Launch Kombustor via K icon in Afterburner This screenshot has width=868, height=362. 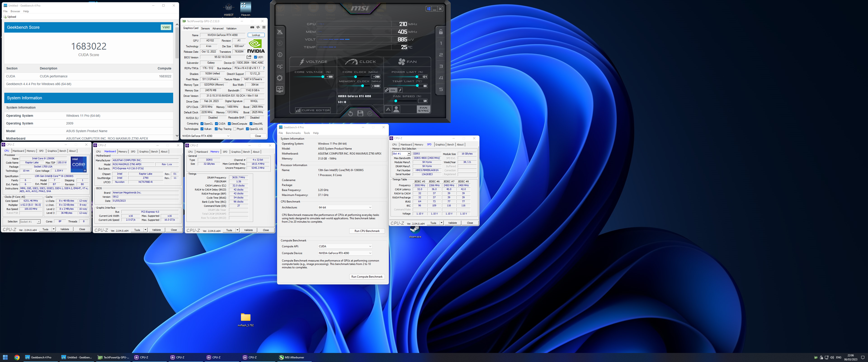pos(280,43)
